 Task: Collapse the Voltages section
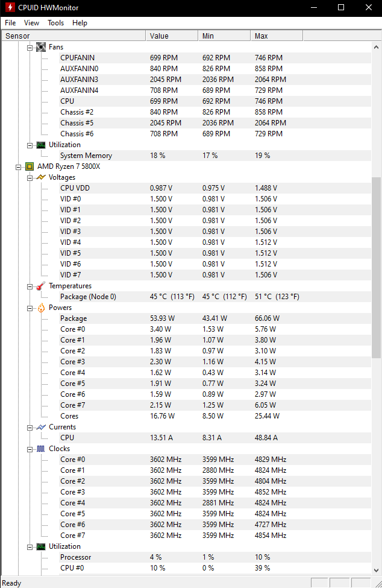(x=30, y=178)
